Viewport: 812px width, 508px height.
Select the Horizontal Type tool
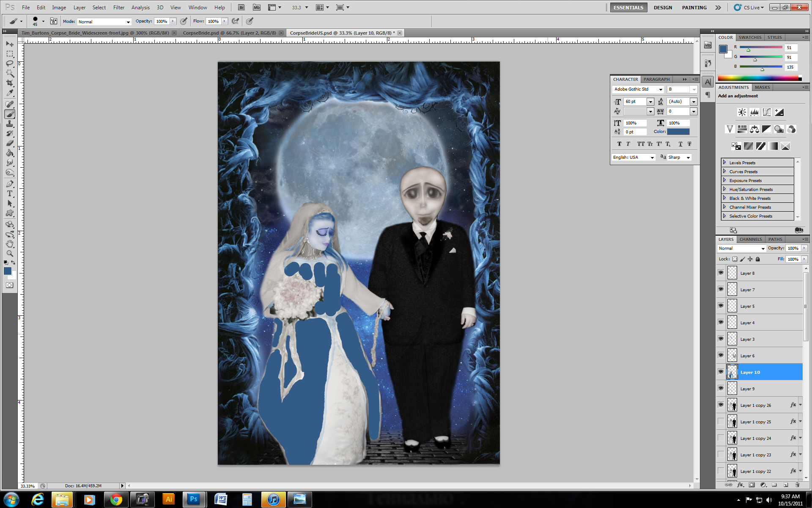coord(10,193)
